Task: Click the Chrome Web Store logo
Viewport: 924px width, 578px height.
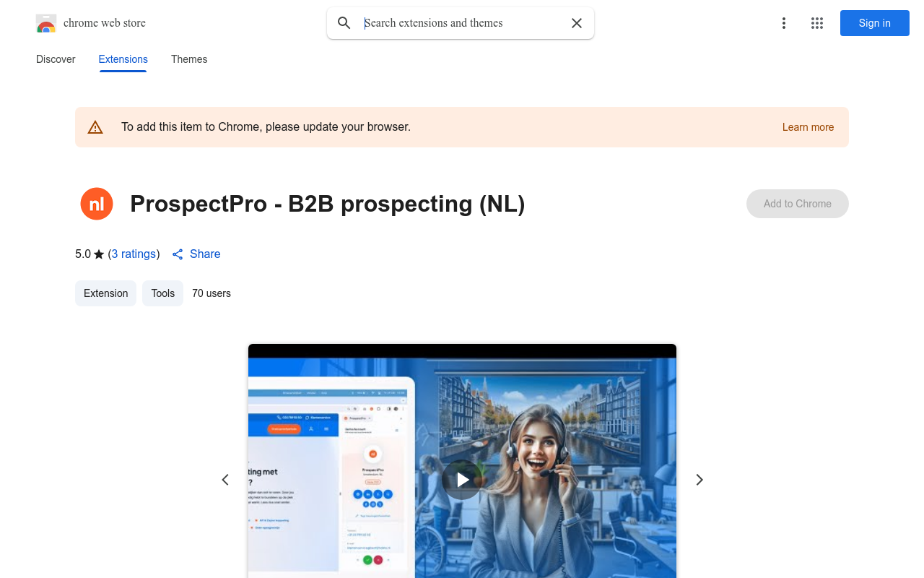Action: pos(46,23)
